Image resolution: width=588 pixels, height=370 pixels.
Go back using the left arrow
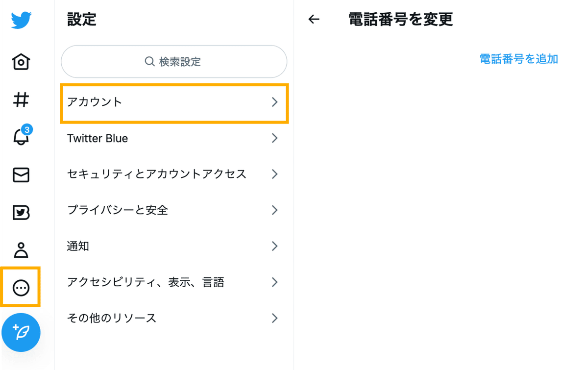[314, 20]
